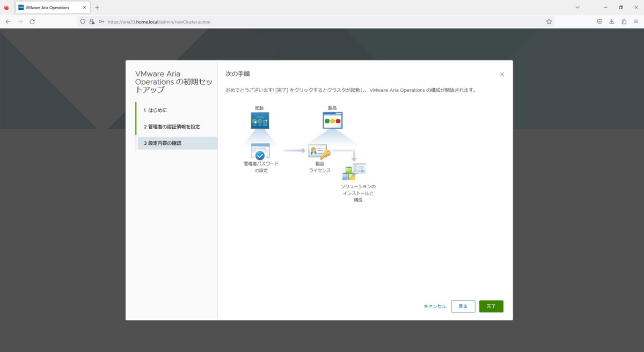644x352 pixels.
Task: Open a new tab with plus button
Action: coord(97,8)
